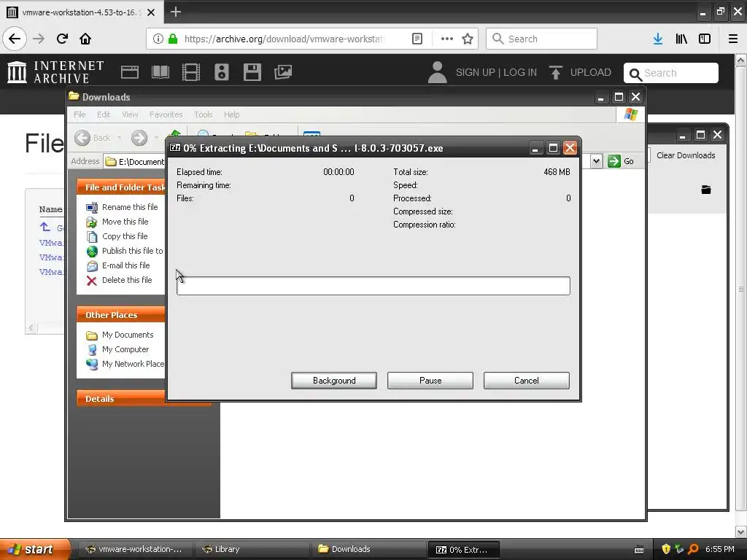Go forward in Firefox

(x=39, y=39)
